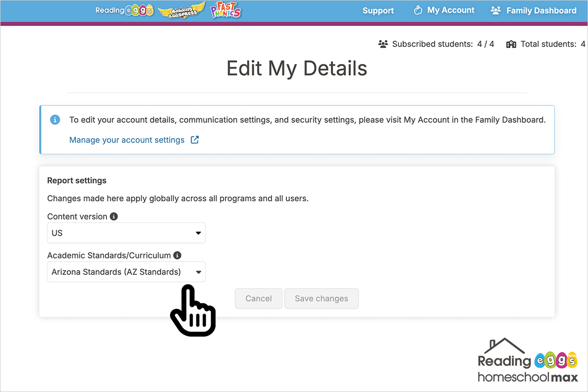The width and height of the screenshot is (588, 392).
Task: Click the blue info icon in banner
Action: coord(55,120)
